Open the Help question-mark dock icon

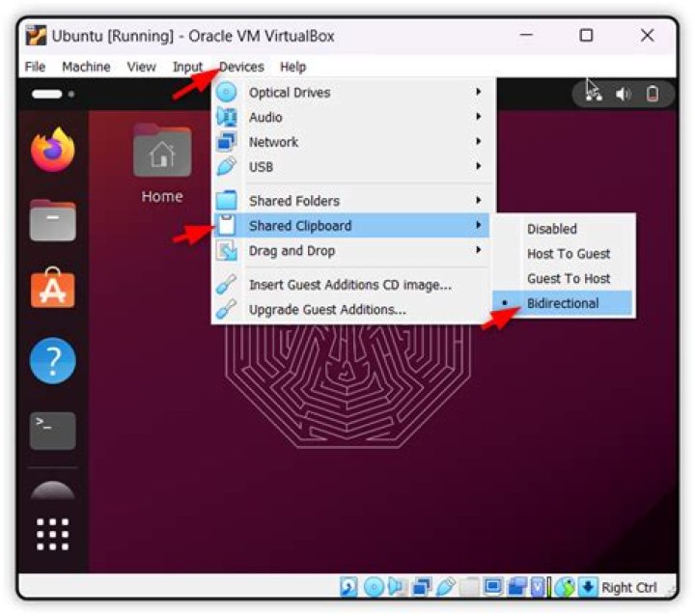[x=53, y=360]
